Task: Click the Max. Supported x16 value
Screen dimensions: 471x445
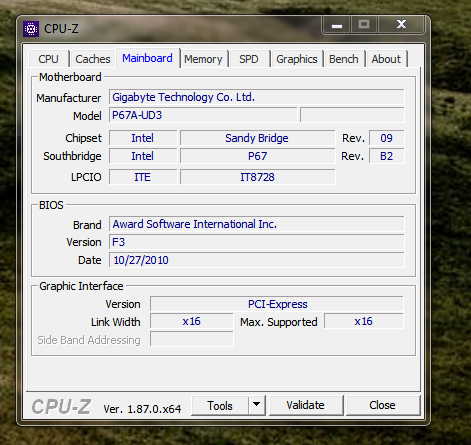Action: pos(364,321)
